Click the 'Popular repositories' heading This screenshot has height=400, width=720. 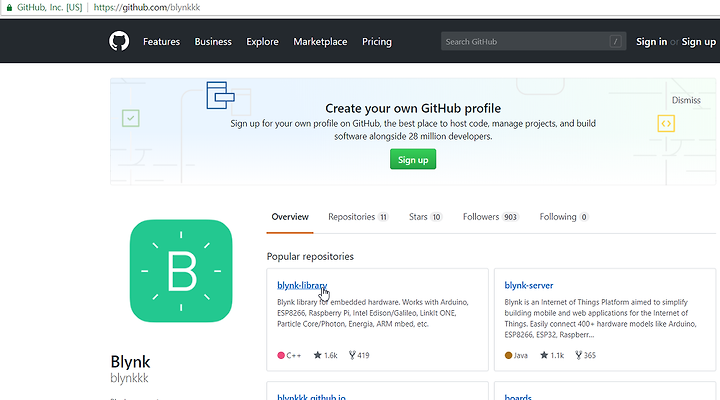pyautogui.click(x=310, y=256)
